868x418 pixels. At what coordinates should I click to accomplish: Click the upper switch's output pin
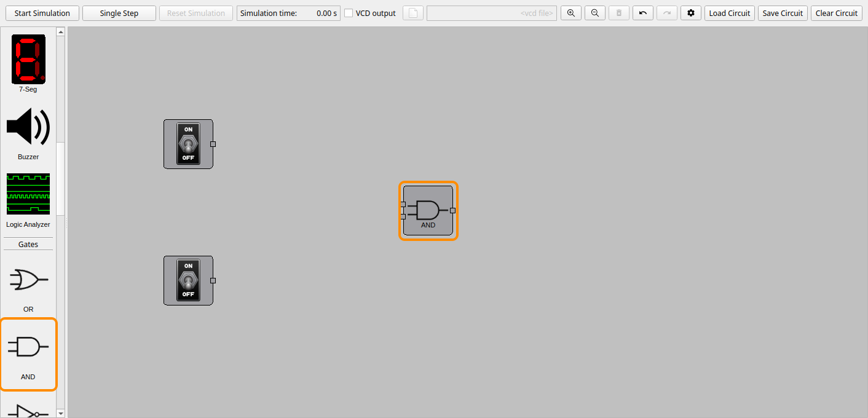tap(213, 144)
